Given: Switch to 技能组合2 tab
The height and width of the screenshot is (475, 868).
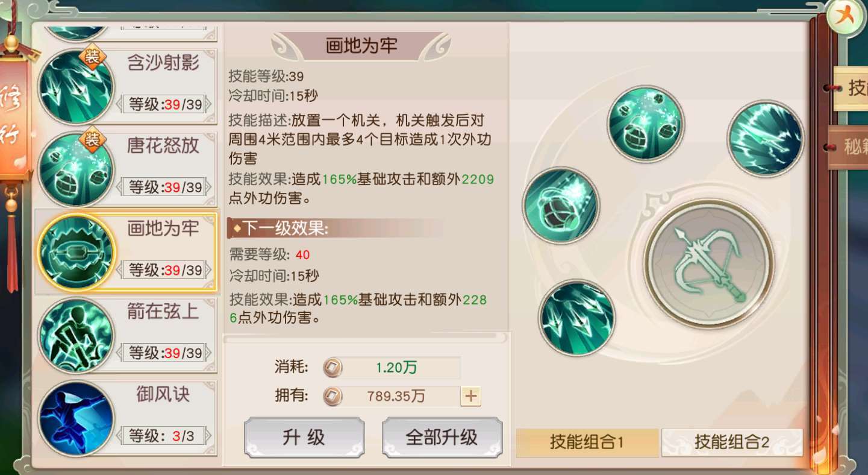Looking at the screenshot, I should tap(732, 442).
